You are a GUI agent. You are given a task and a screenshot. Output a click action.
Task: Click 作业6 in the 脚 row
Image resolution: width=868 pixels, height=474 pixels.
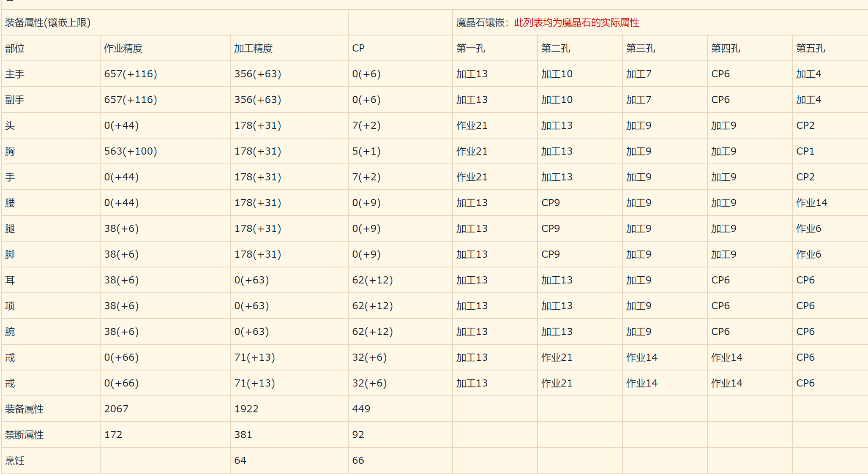click(809, 254)
